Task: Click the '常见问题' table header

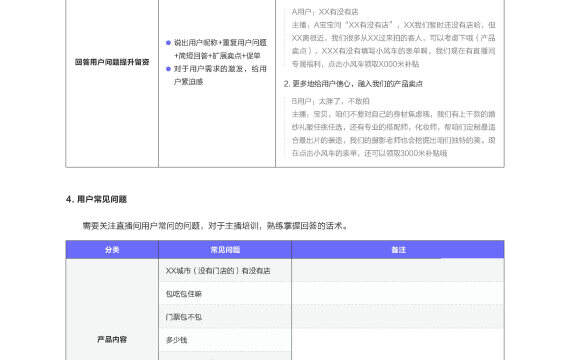Action: point(225,250)
